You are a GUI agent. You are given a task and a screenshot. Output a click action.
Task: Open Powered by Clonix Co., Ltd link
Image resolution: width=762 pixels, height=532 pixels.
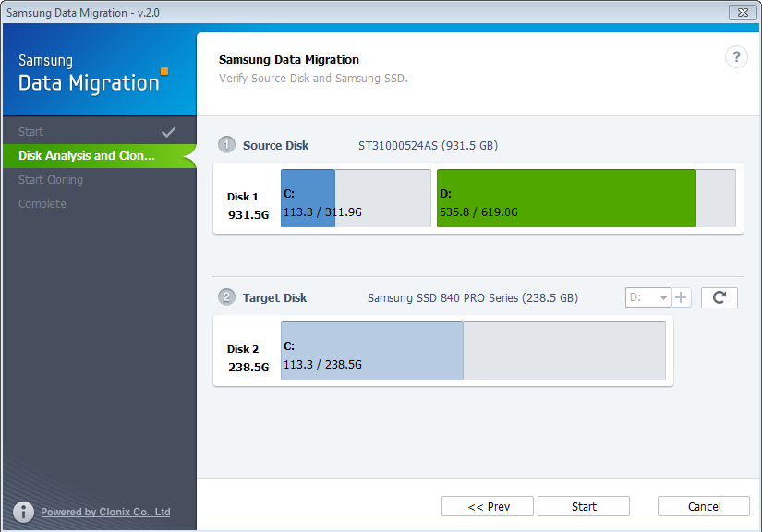point(105,512)
